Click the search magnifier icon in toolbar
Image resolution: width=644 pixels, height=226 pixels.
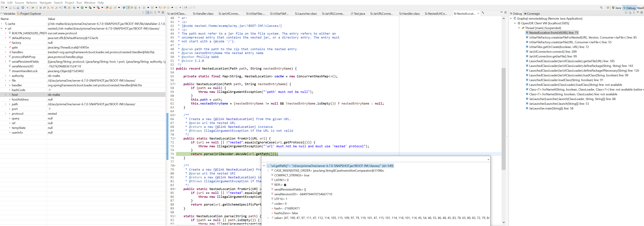[x=601, y=8]
